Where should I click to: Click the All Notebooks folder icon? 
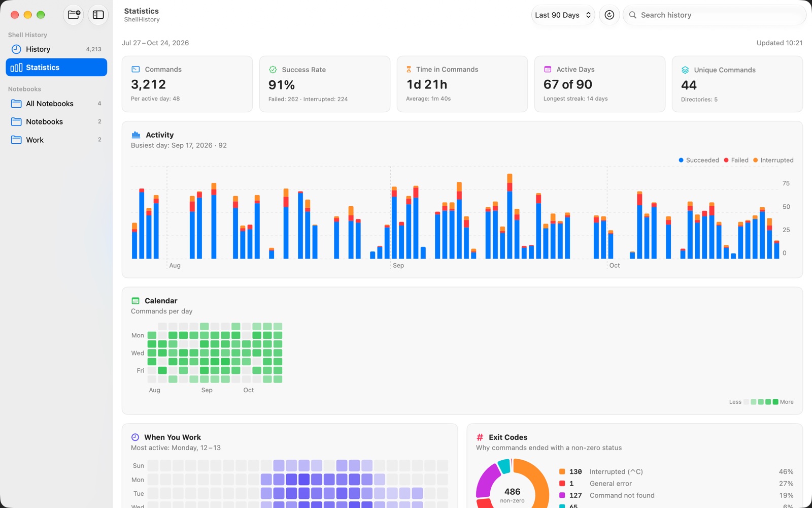coord(16,104)
